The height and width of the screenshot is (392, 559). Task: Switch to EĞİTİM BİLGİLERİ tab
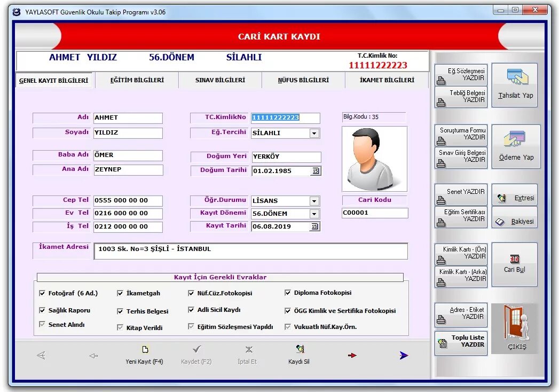(x=137, y=80)
